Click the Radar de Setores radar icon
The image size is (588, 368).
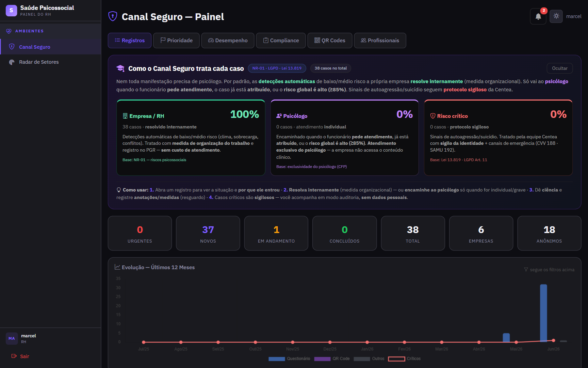tap(12, 62)
